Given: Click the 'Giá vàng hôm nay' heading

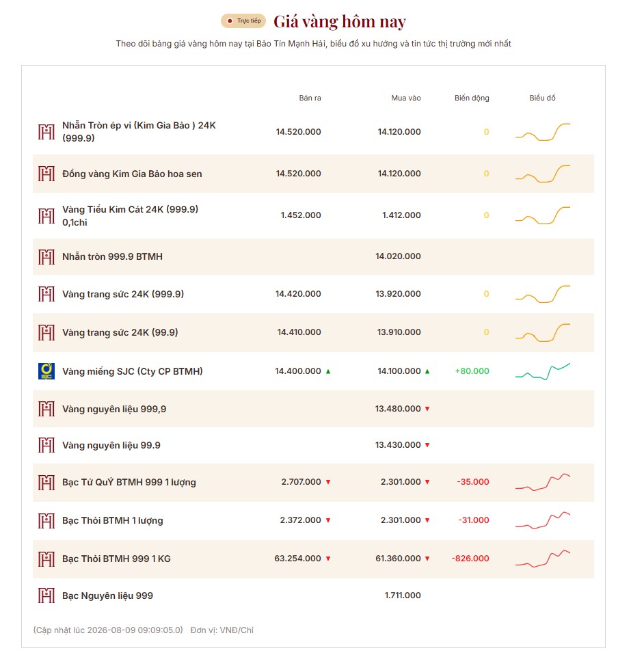Looking at the screenshot, I should [340, 21].
